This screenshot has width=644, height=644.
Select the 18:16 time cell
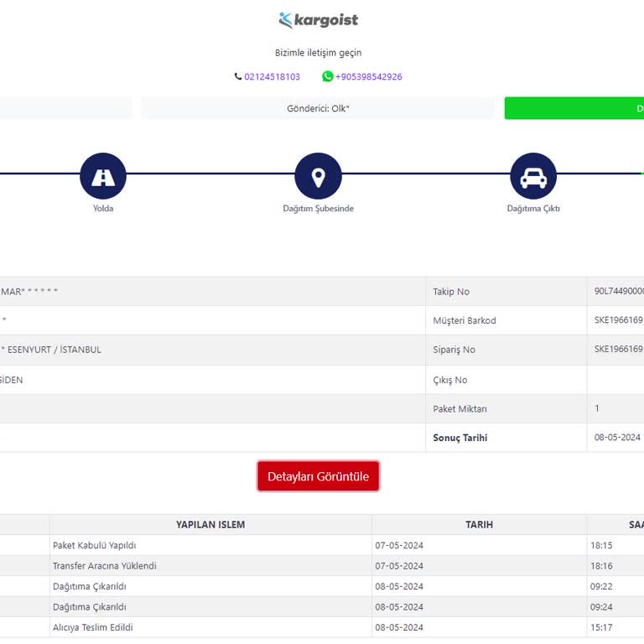click(x=601, y=566)
